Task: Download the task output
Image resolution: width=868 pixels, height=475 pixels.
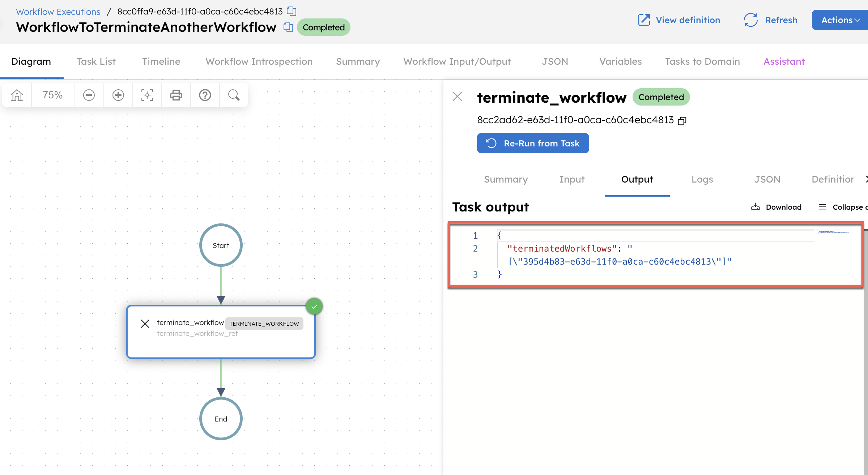Action: click(776, 207)
